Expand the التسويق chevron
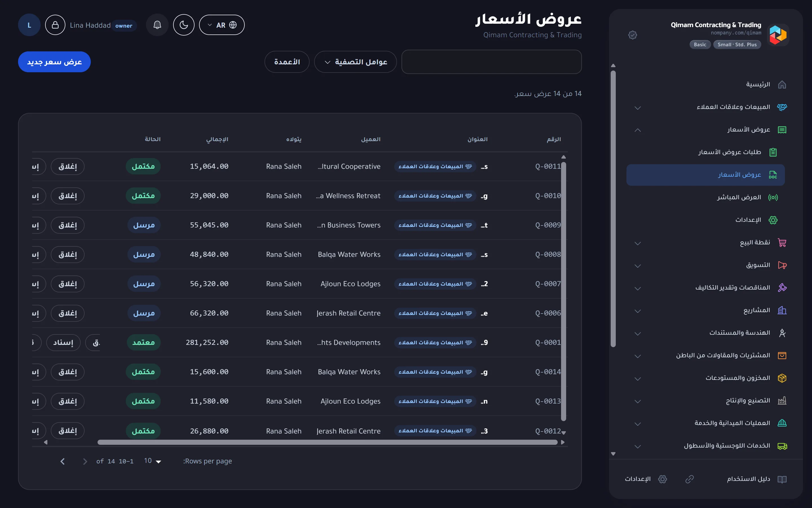Screen dimensions: 812x508 click(x=637, y=266)
